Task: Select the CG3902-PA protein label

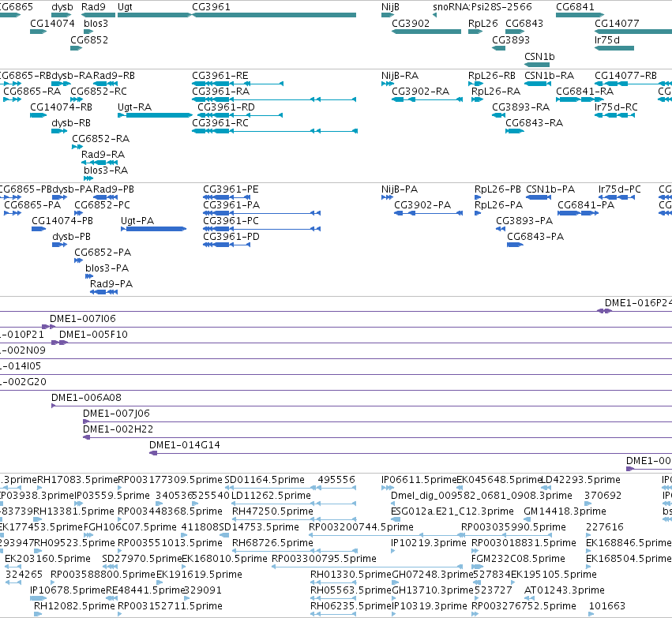Action: [x=422, y=205]
